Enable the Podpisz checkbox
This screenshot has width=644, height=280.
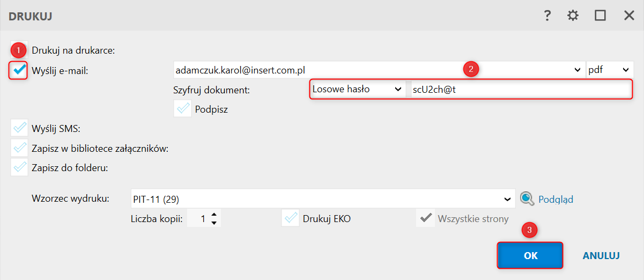(182, 108)
